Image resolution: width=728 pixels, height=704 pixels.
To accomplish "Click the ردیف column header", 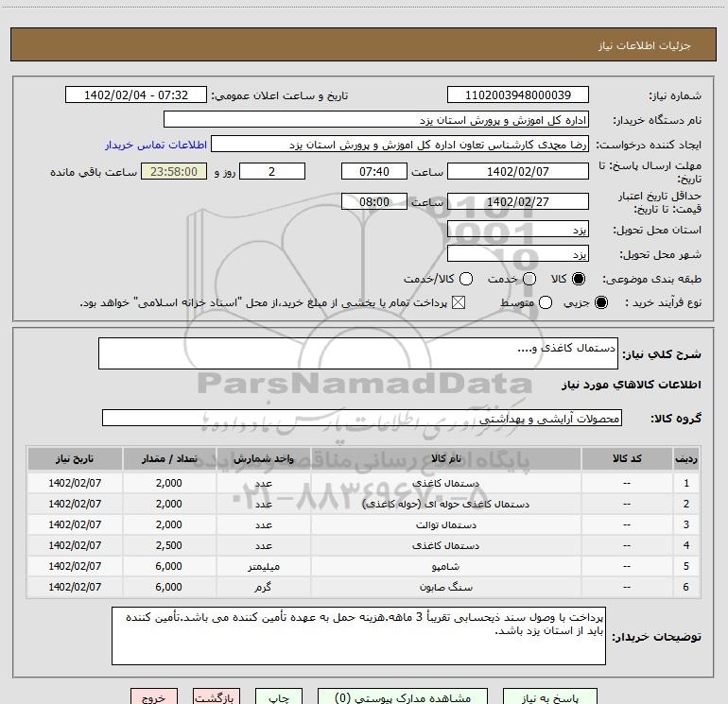I will point(686,459).
